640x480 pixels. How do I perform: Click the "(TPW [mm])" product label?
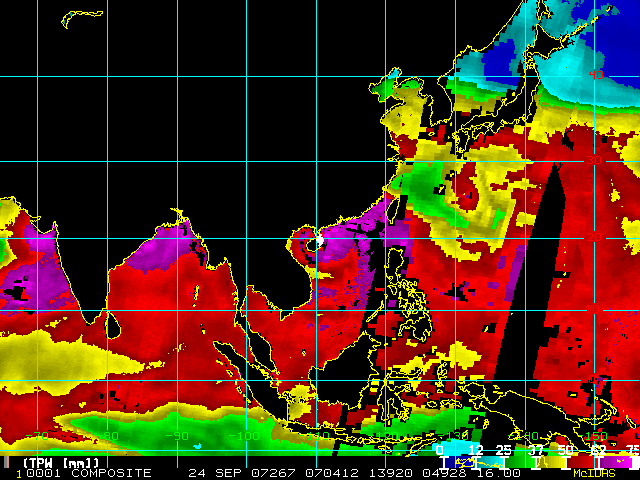61,463
